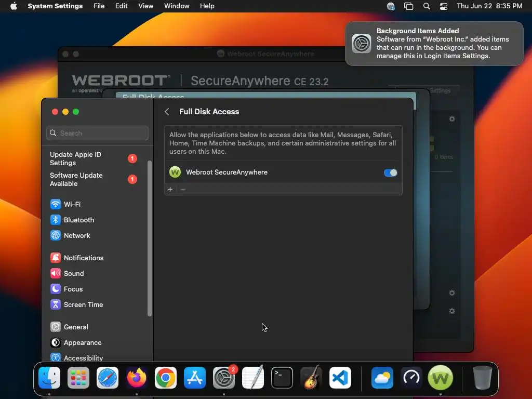Open Launchpad from the Dock
The height and width of the screenshot is (399, 532).
tap(78, 378)
